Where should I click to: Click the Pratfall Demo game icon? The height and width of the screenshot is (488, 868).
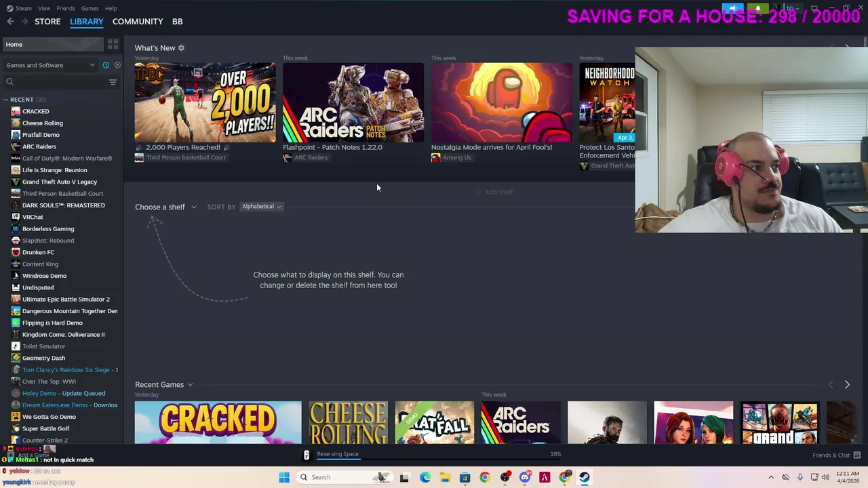[16, 135]
